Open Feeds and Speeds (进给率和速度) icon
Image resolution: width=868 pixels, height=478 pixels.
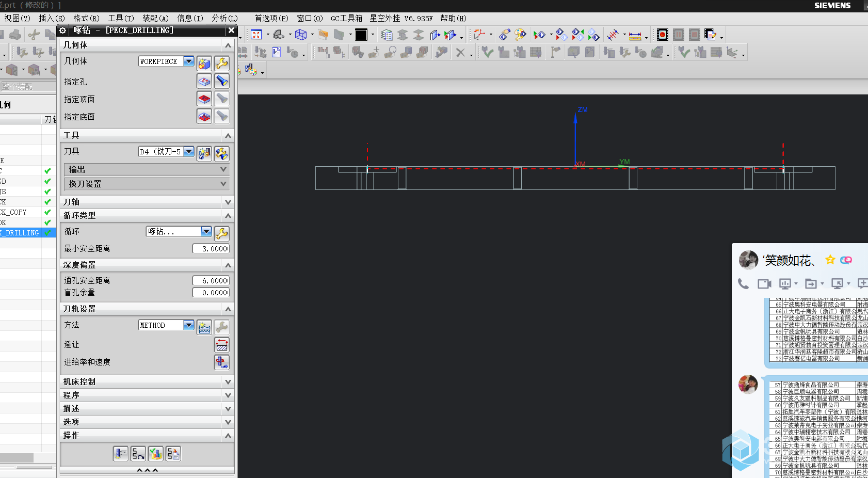click(222, 362)
